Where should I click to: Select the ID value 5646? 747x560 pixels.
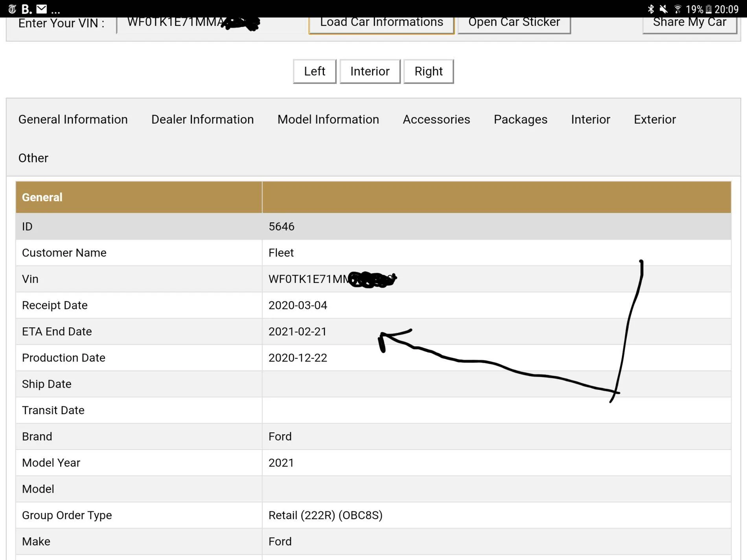[x=282, y=226]
